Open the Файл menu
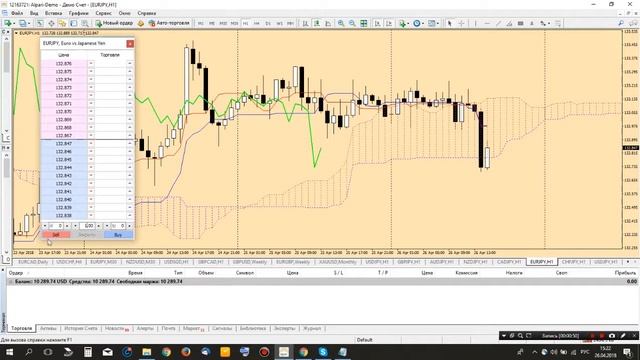640x360 pixels. tap(17, 13)
